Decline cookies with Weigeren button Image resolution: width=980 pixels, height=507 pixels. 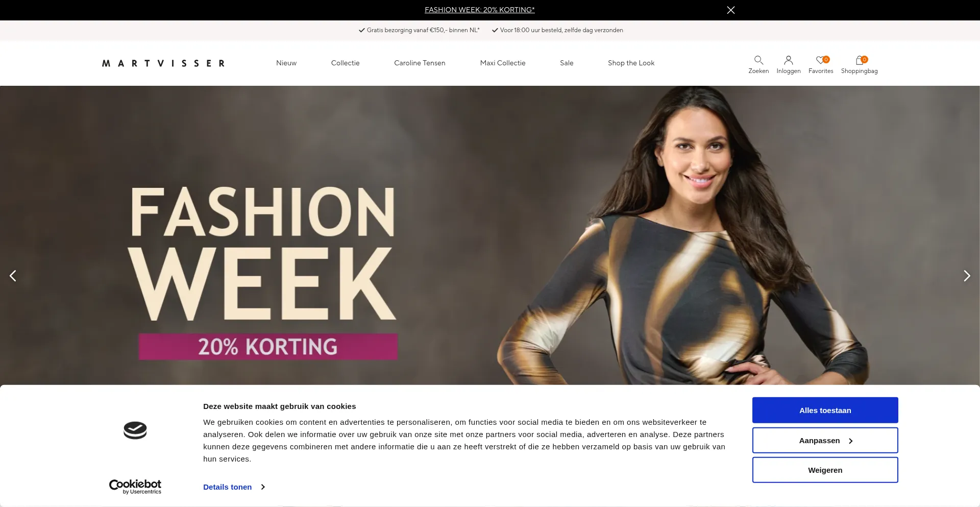[x=825, y=470]
